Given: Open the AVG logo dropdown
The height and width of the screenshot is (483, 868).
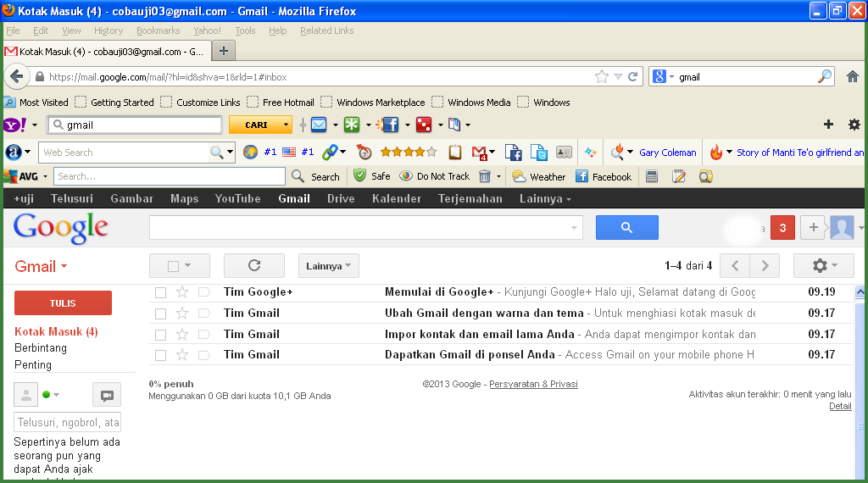Looking at the screenshot, I should (x=46, y=176).
